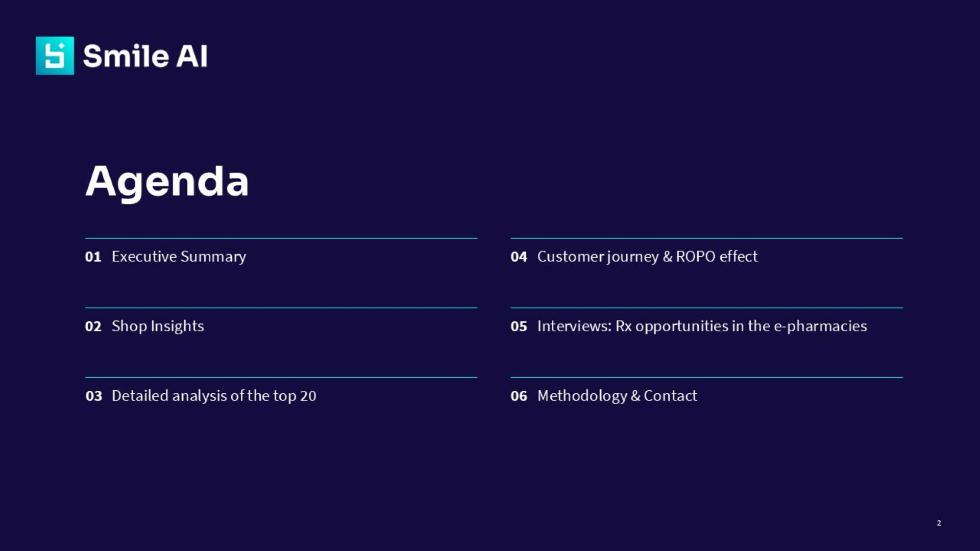Click the Smile AI wordmark text
This screenshot has width=980, height=551.
pyautogui.click(x=145, y=56)
